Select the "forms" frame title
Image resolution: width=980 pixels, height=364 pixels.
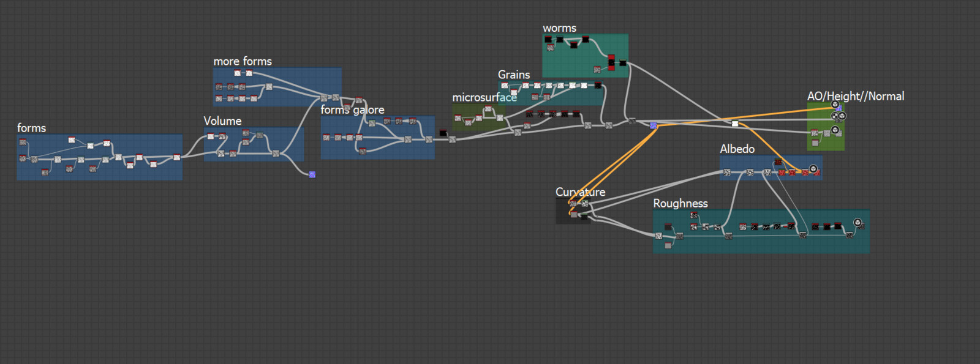coord(32,128)
